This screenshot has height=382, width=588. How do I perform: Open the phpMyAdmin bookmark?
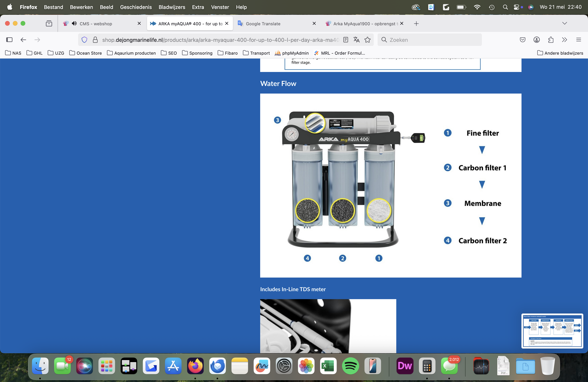point(292,53)
